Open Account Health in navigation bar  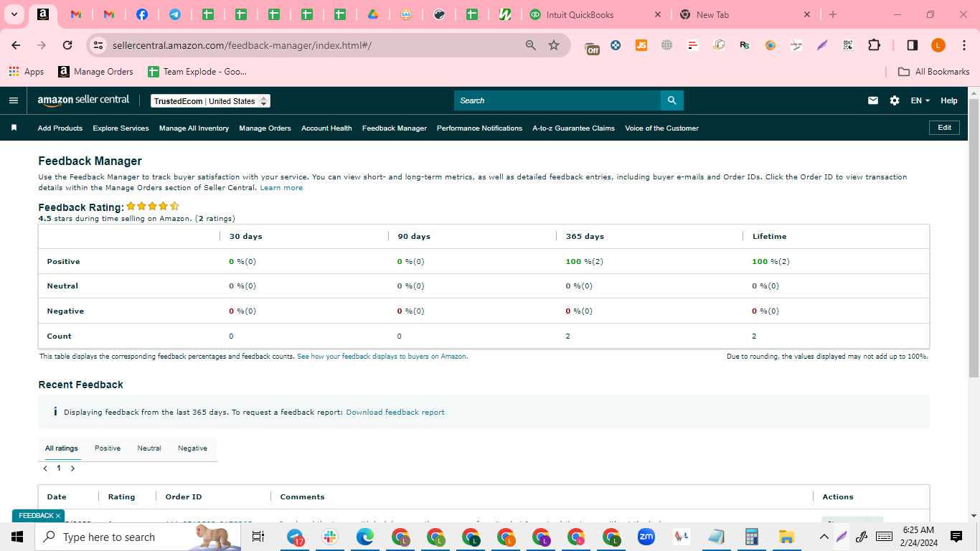pos(326,128)
